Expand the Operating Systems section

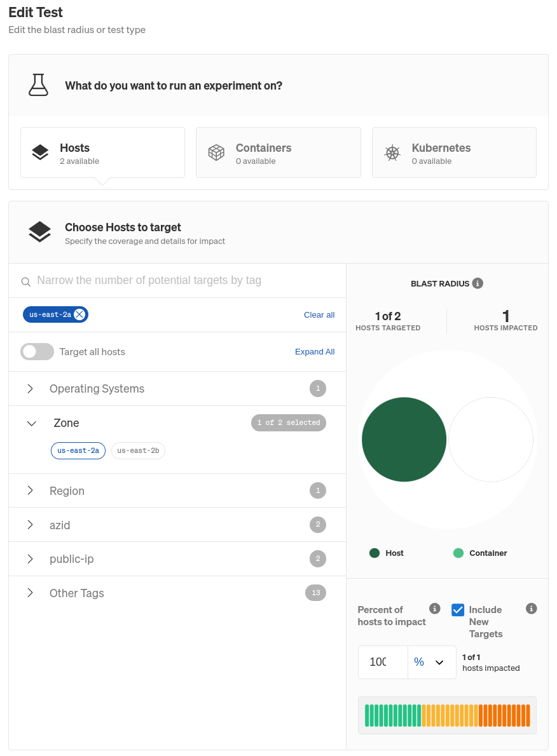point(30,389)
